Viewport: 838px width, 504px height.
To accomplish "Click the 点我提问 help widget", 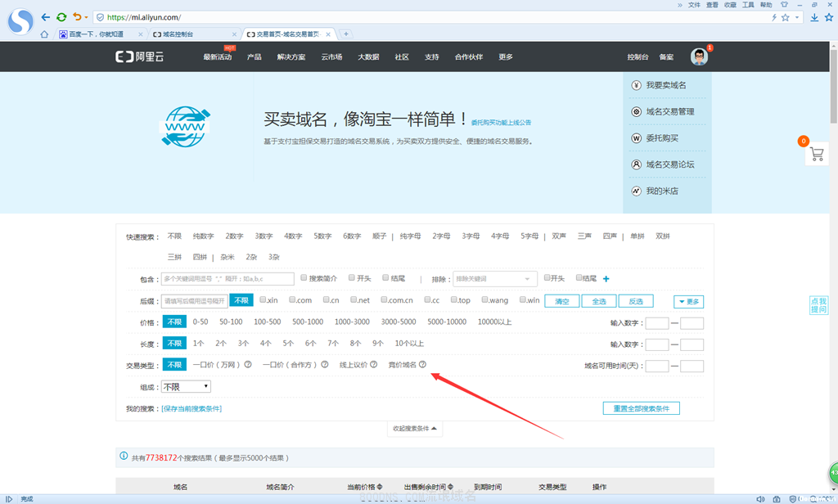I will point(818,305).
